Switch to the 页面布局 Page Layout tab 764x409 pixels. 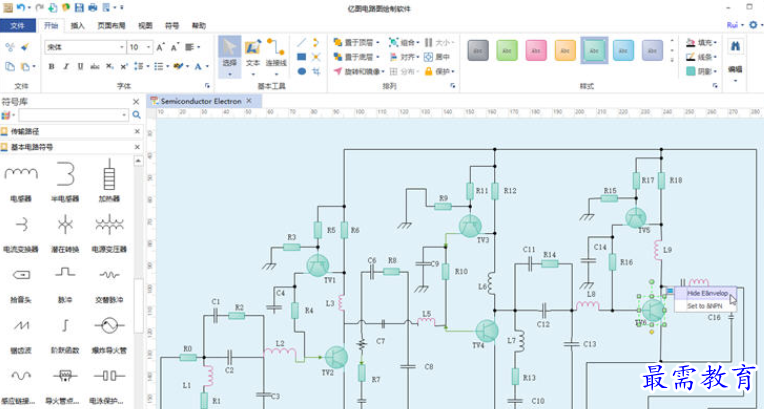[x=112, y=26]
